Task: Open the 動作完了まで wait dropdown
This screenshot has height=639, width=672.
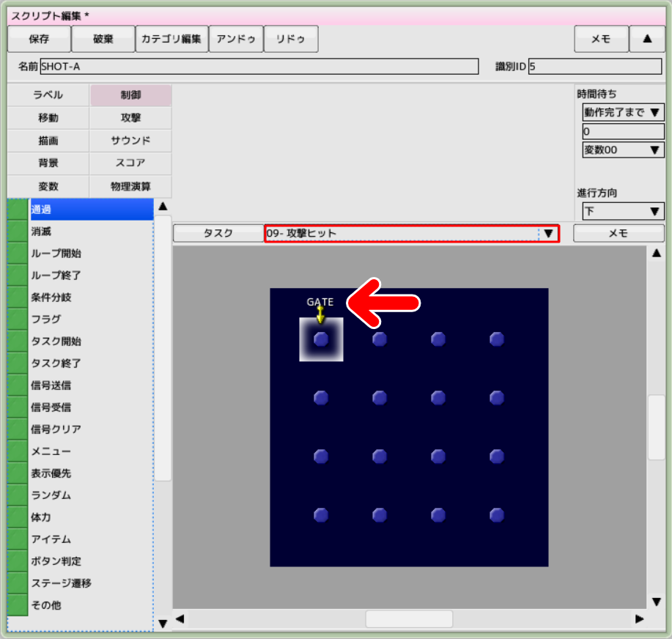Action: (623, 112)
